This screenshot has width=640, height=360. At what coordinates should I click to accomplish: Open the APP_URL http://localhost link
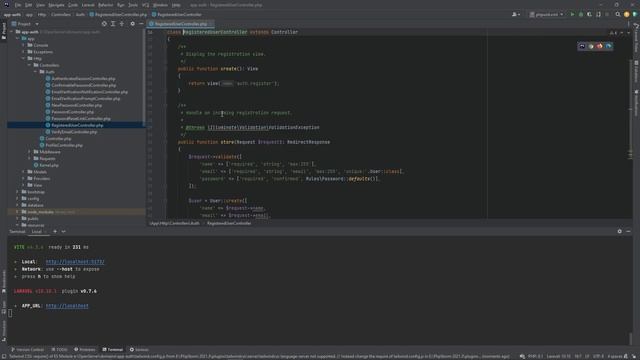[x=67, y=306]
